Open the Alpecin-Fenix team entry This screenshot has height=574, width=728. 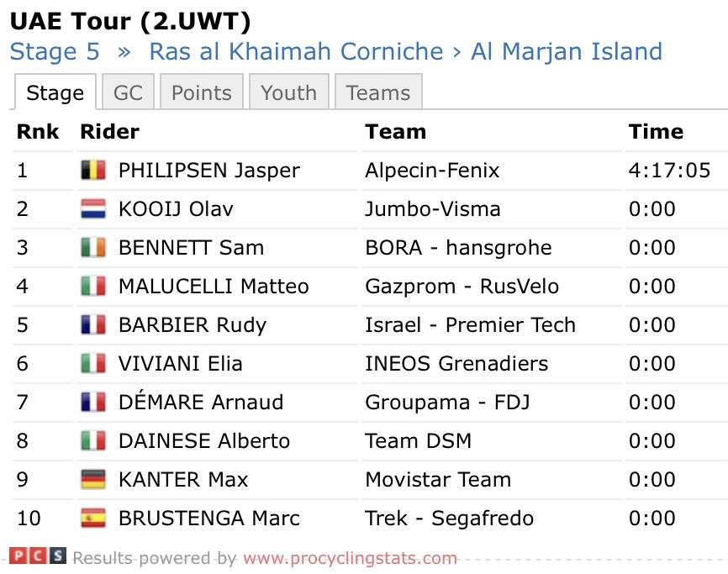point(432,171)
